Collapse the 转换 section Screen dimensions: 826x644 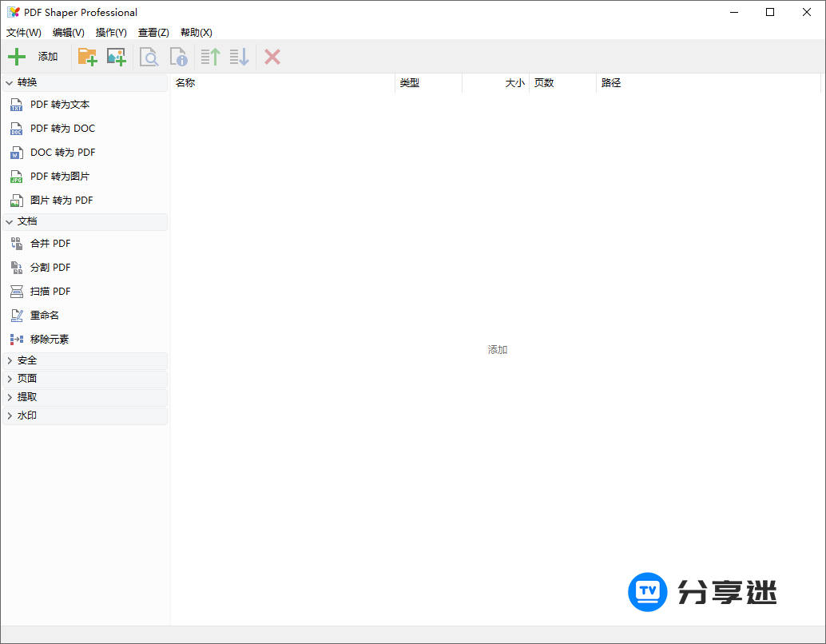tap(26, 81)
